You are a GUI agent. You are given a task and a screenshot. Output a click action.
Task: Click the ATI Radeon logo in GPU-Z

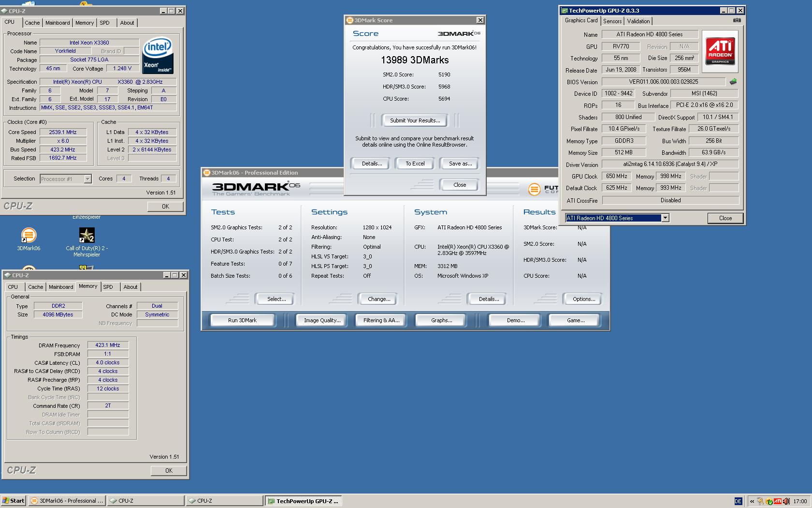[720, 51]
